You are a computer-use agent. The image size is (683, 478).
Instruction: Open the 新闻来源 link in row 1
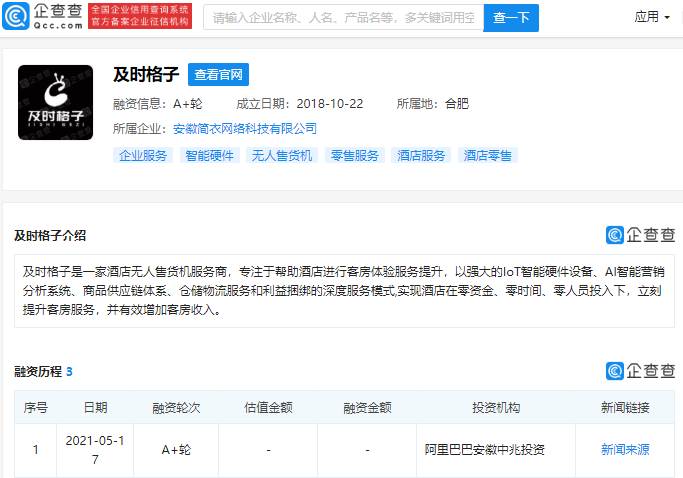tap(625, 450)
